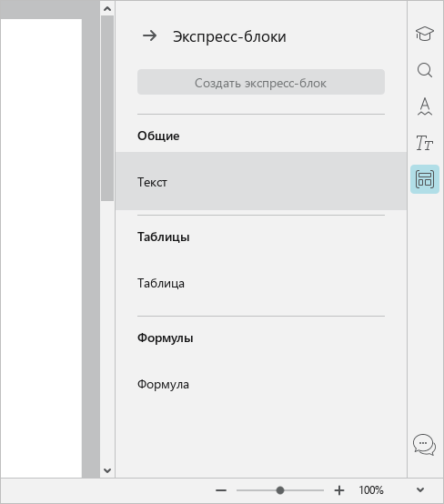
Task: Click the Формулы section header
Action: (166, 338)
